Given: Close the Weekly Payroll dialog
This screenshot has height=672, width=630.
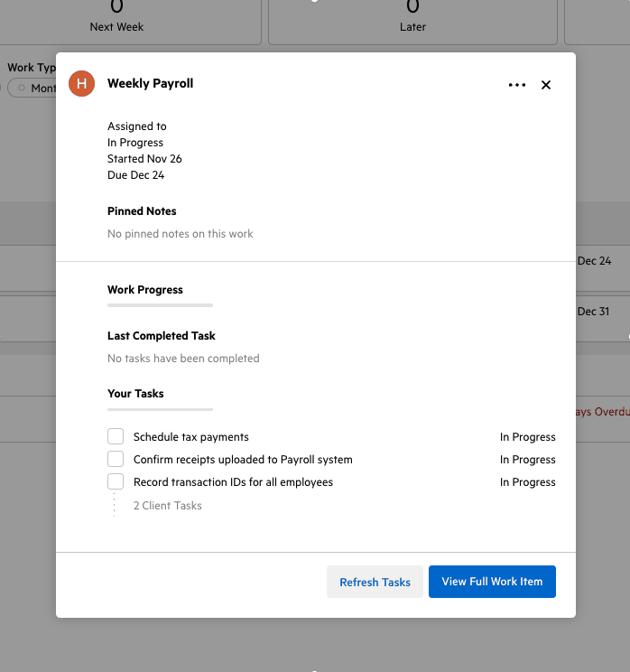Looking at the screenshot, I should (x=545, y=85).
